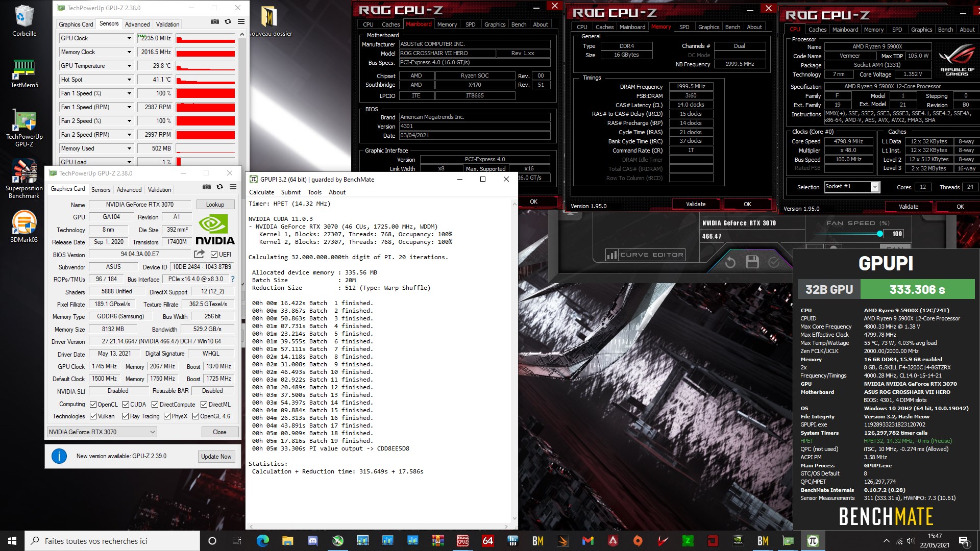Open the Tools menu in GPUPI
980x551 pixels.
[x=314, y=192]
